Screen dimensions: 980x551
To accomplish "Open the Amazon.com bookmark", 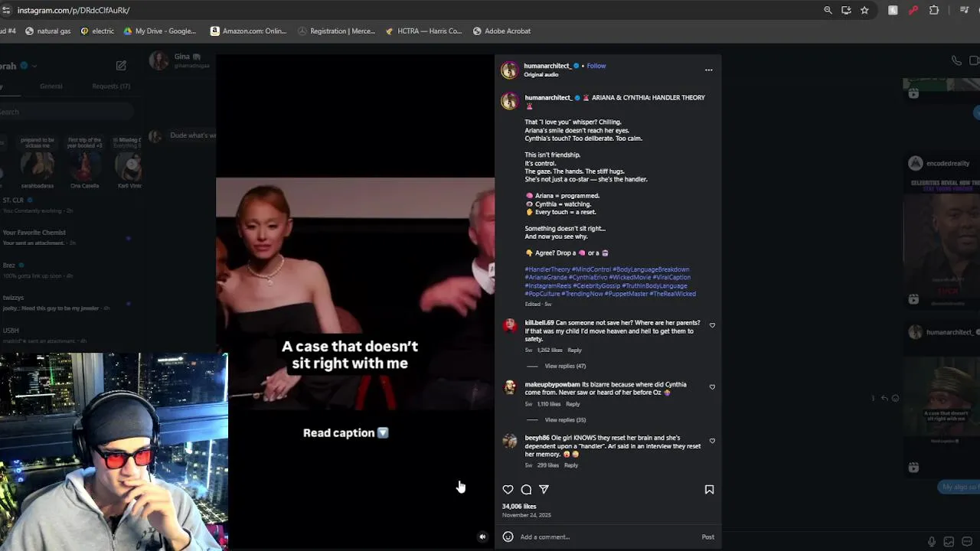I will pos(248,31).
